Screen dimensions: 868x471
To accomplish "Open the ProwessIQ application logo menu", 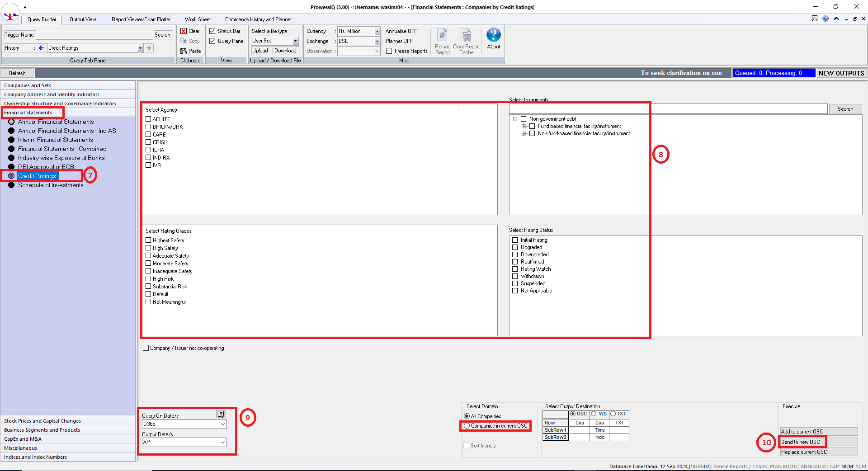I will [x=10, y=12].
